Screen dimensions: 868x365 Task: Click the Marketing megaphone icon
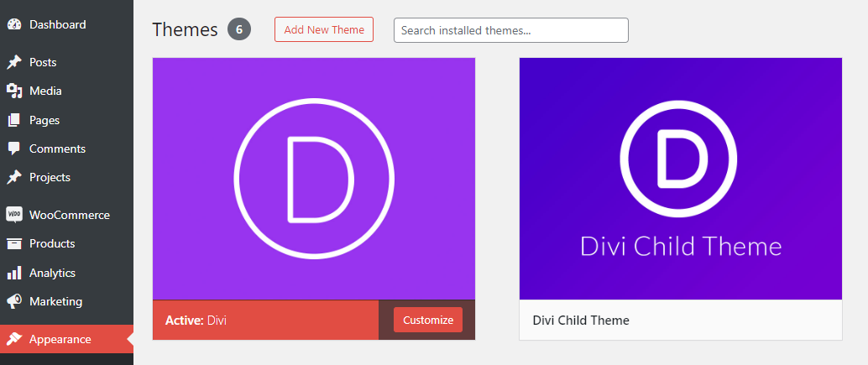coord(13,302)
